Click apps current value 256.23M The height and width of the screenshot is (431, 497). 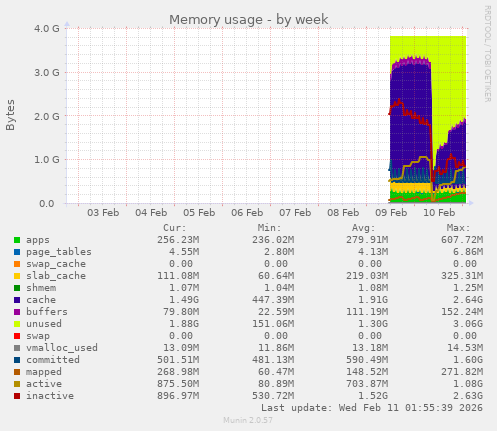[x=178, y=240]
